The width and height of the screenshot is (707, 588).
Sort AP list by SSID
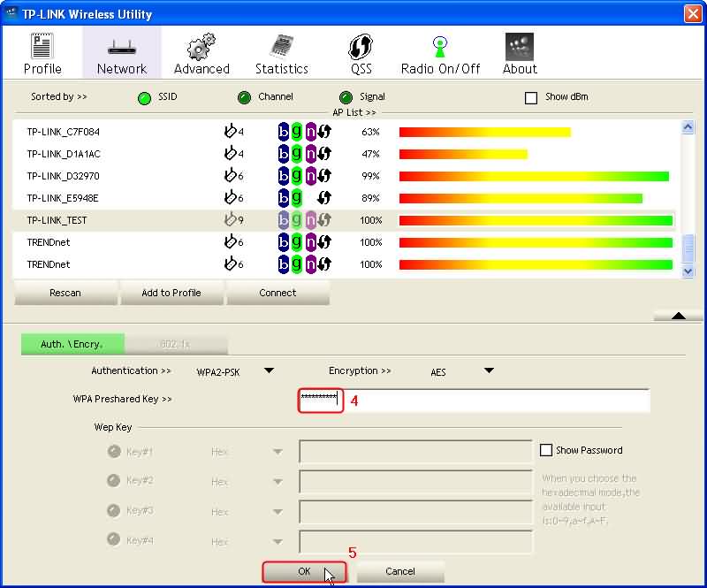(x=144, y=98)
